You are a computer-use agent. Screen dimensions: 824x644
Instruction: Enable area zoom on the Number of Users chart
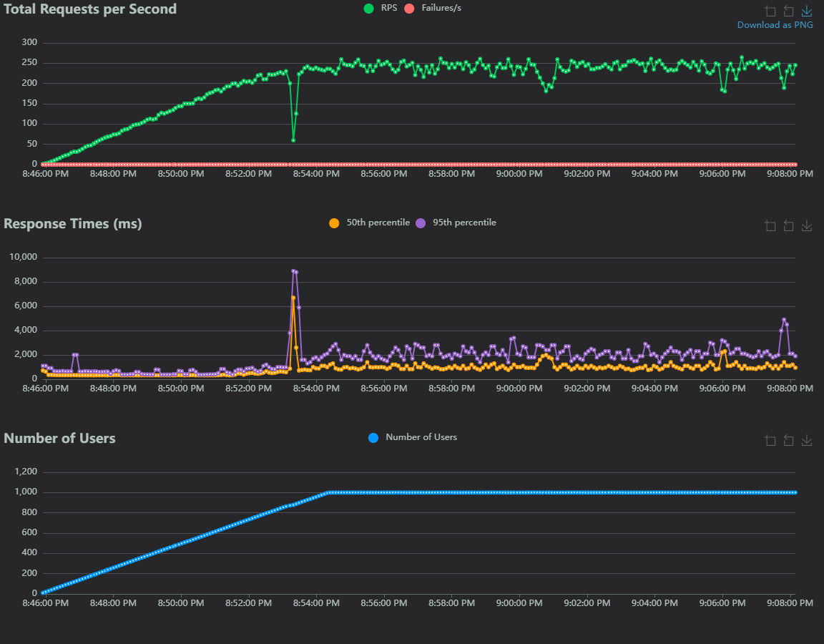point(770,440)
